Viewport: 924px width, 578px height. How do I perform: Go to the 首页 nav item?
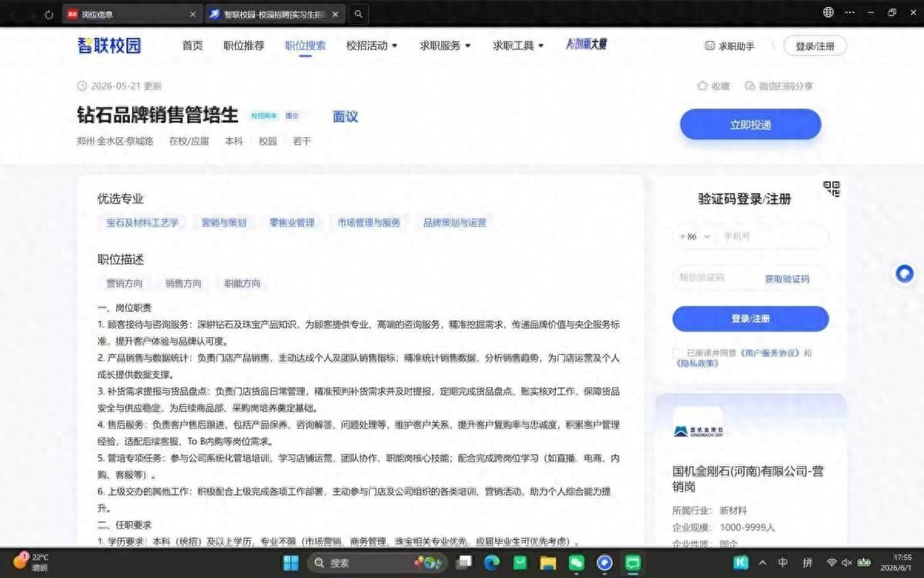pos(192,45)
